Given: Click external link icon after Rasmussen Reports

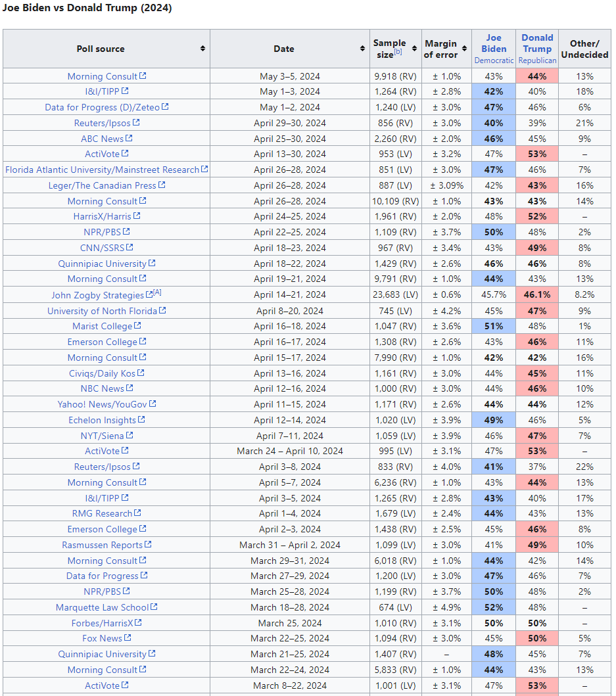Looking at the screenshot, I should point(148,545).
